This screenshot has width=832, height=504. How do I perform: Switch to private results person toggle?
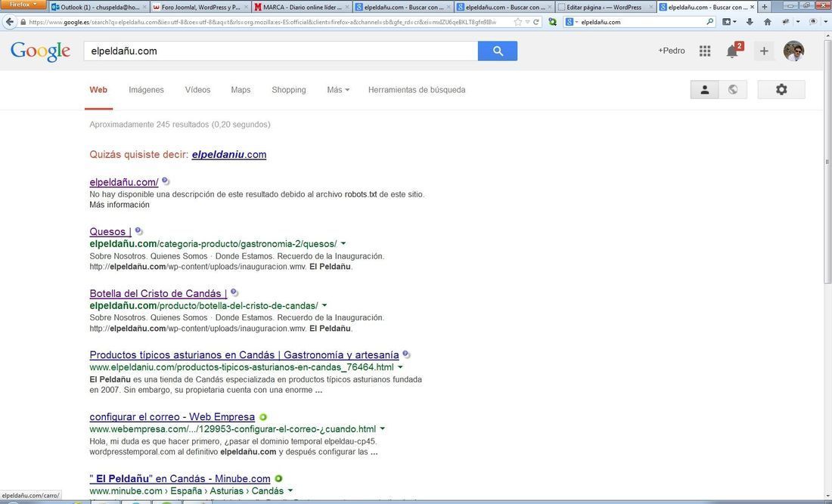(705, 90)
